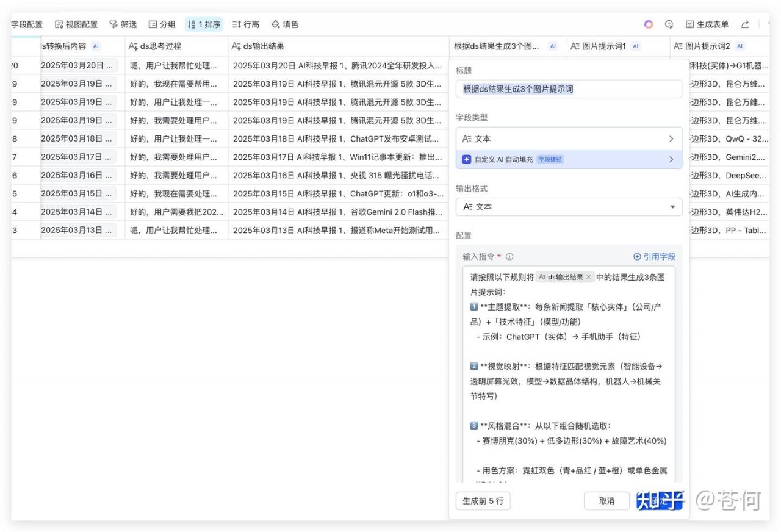This screenshot has width=781, height=532.
Task: Open the history clock icon
Action: tap(669, 24)
